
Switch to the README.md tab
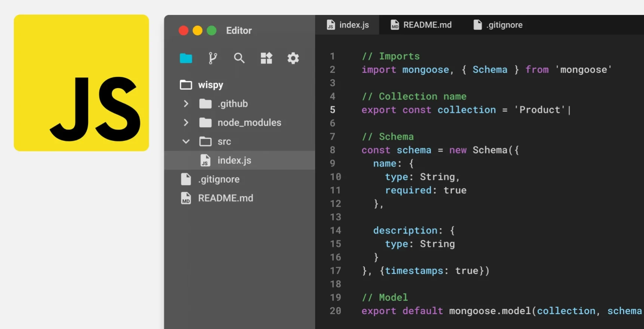pos(421,25)
